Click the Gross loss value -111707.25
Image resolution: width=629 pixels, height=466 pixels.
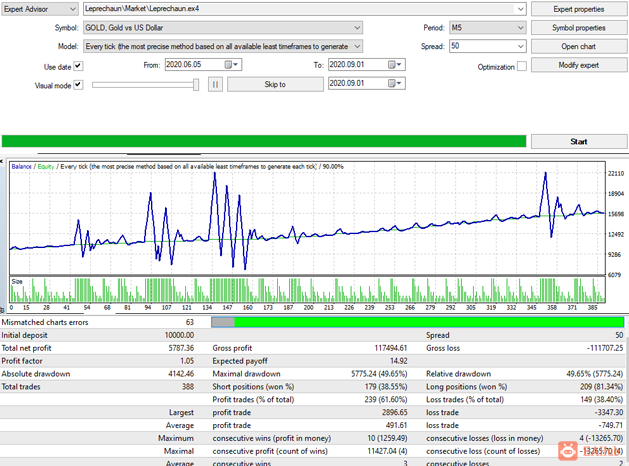click(x=605, y=348)
